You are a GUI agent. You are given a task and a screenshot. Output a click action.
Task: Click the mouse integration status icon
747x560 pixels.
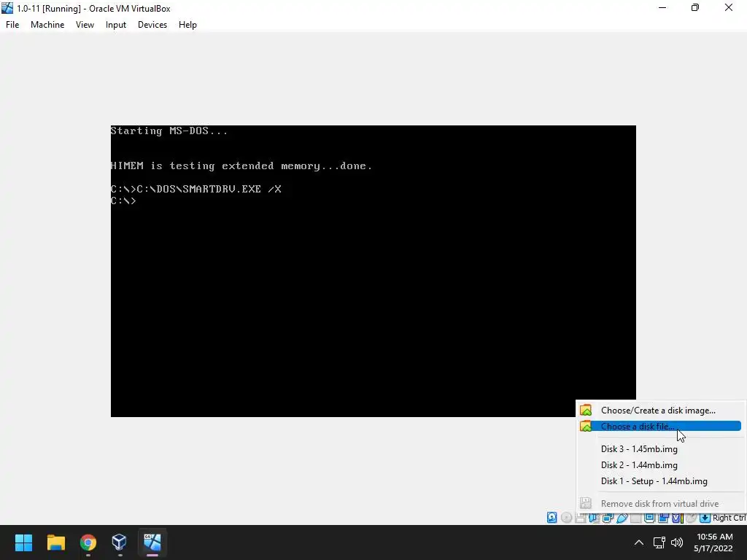click(x=691, y=518)
